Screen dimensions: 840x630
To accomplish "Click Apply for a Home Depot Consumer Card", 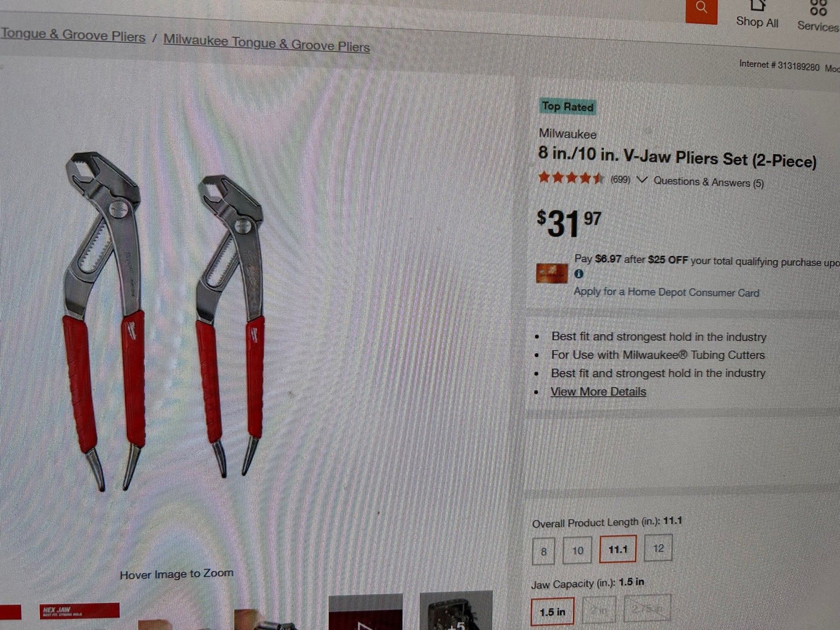I will [x=667, y=292].
